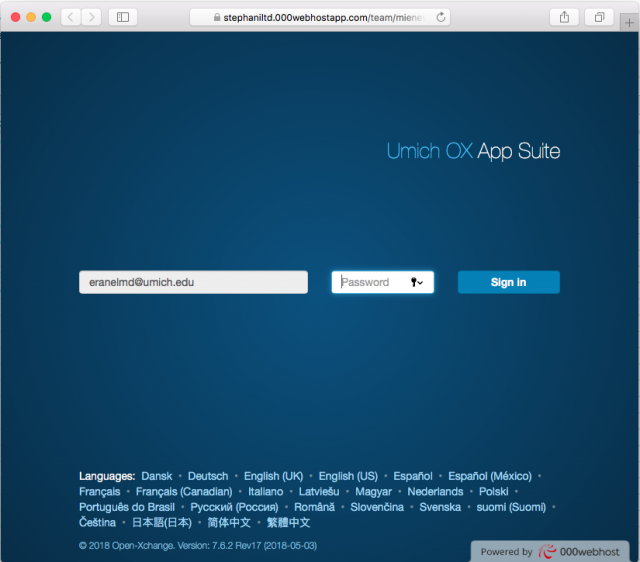Focus the eranelmd@umich.edu username field

(193, 282)
